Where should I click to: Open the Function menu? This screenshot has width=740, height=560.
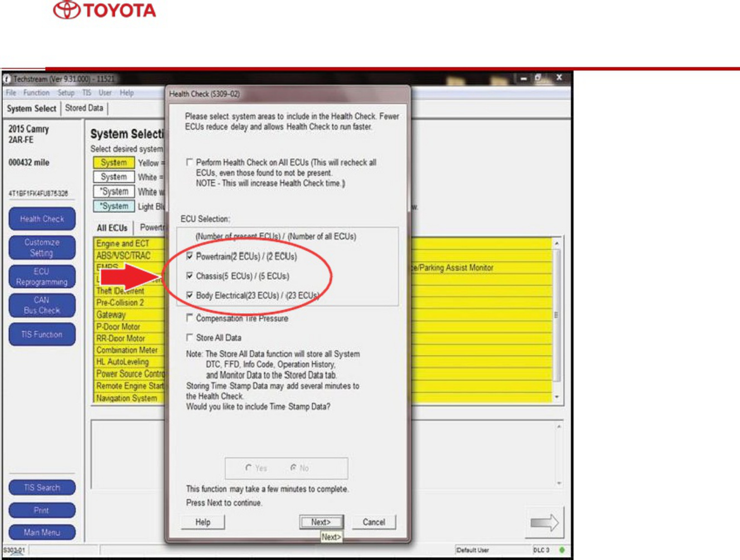36,93
